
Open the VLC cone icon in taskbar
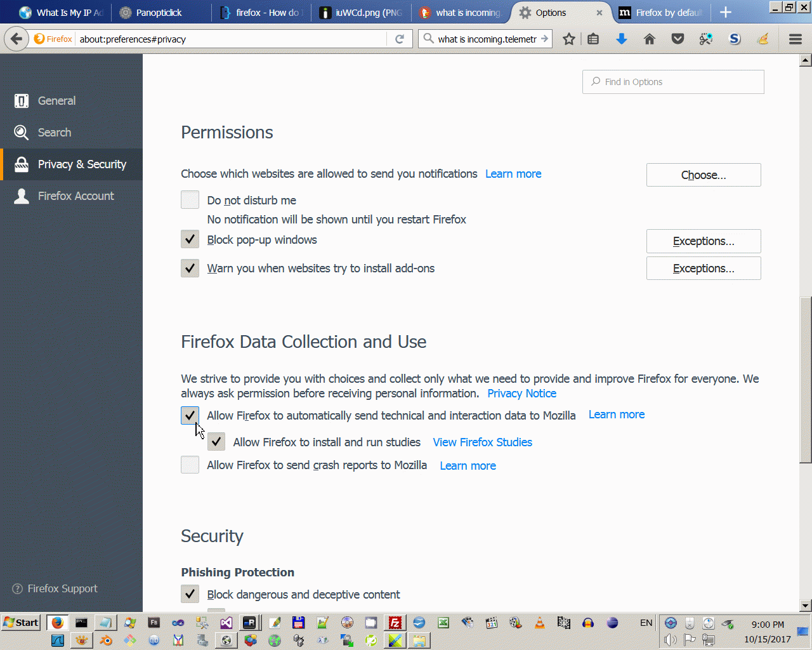click(540, 623)
